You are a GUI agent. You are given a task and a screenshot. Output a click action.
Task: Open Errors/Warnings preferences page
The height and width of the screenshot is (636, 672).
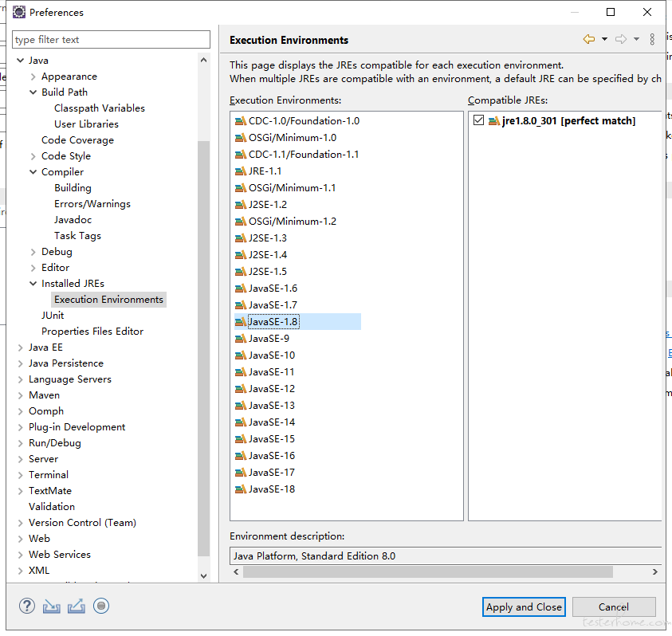92,204
